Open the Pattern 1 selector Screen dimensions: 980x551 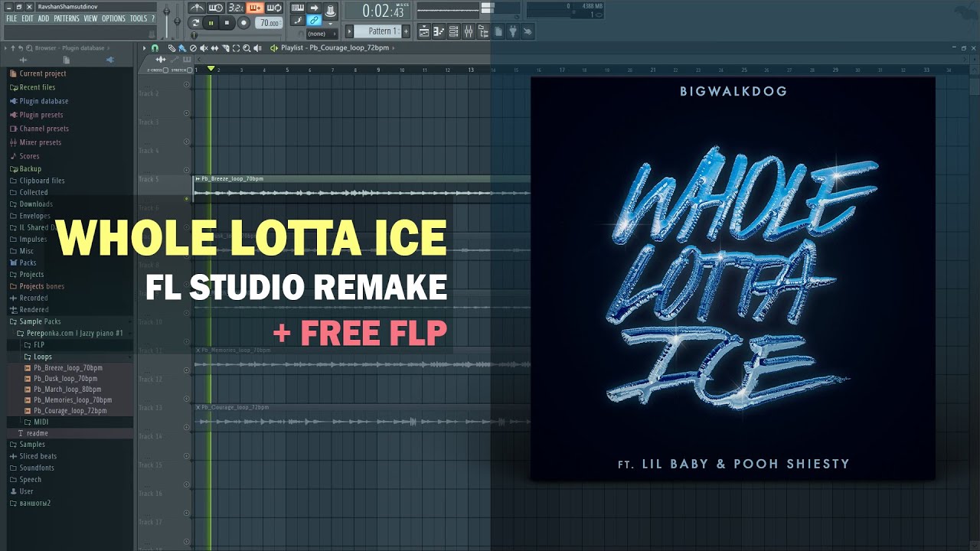point(377,31)
